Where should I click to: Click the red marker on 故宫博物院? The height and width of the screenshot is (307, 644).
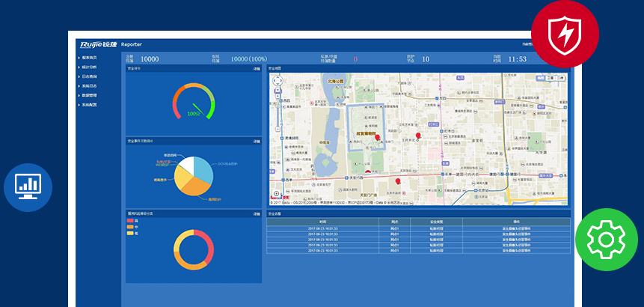(377, 138)
